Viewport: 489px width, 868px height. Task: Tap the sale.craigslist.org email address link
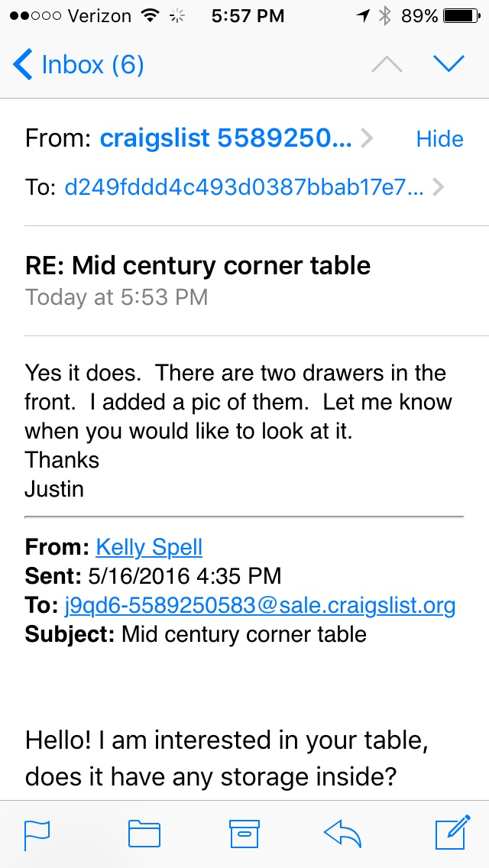click(x=261, y=606)
